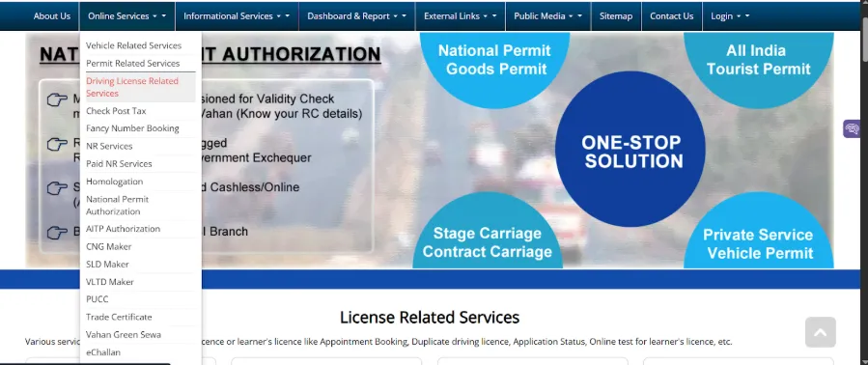
Task: Click the scroll-to-top arrow button
Action: click(x=821, y=332)
